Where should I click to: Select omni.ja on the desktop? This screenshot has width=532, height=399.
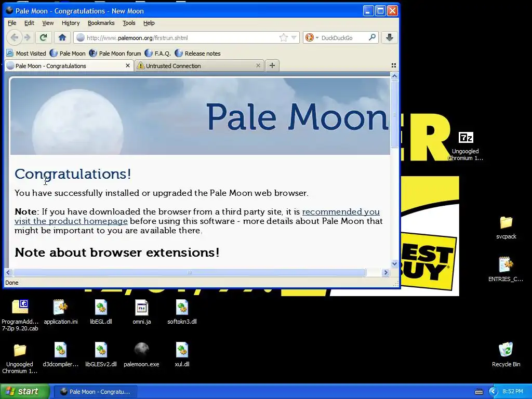(141, 312)
